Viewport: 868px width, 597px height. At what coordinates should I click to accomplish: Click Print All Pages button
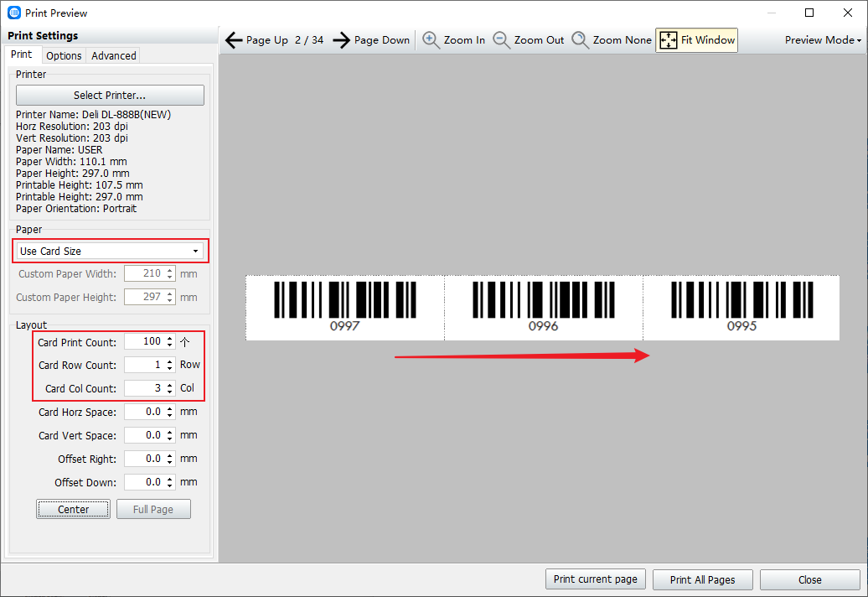[x=702, y=580]
